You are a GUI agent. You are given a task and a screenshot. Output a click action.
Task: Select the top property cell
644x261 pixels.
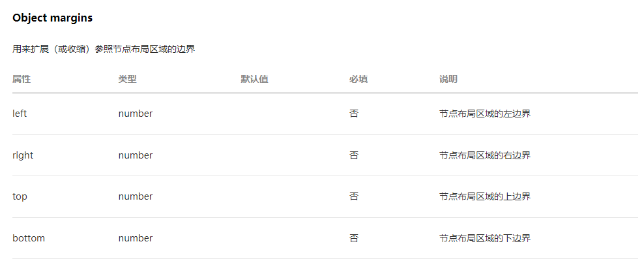coord(20,196)
